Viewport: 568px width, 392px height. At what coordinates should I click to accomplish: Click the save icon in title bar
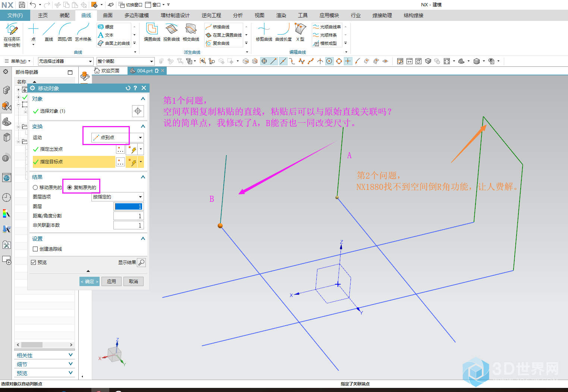22,5
